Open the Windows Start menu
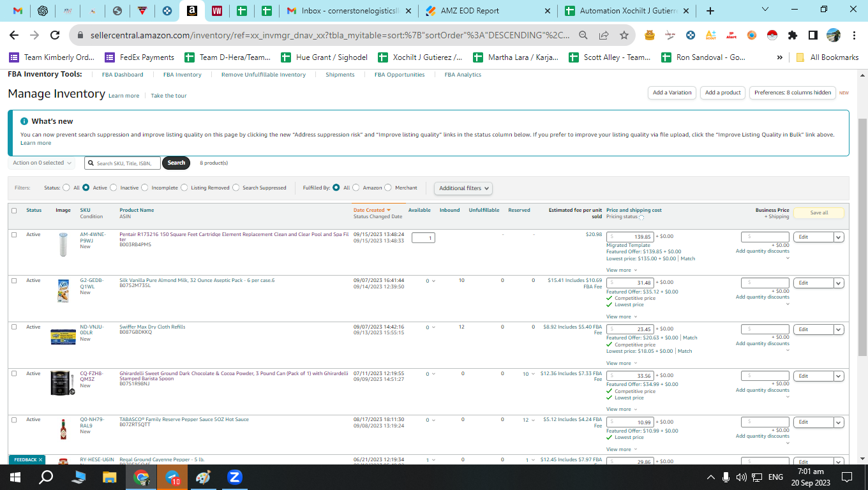Viewport: 868px width, 490px height. 15,477
